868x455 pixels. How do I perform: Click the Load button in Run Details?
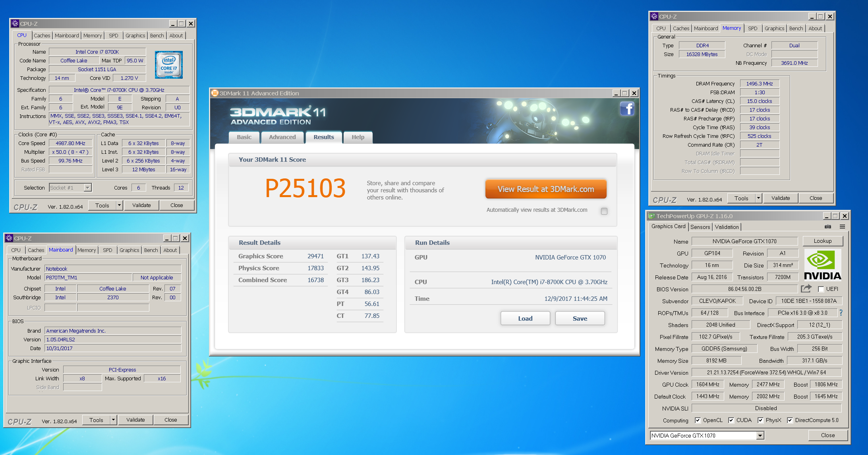525,318
